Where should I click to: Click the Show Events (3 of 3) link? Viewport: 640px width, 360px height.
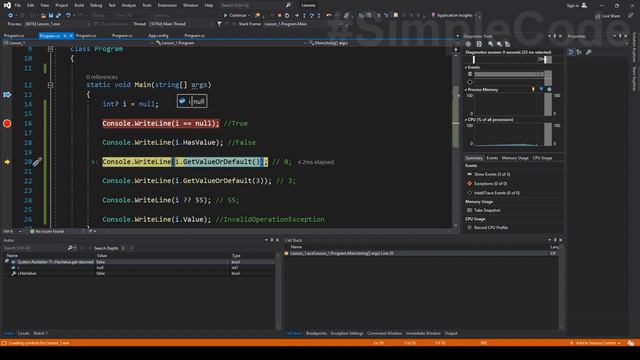492,174
